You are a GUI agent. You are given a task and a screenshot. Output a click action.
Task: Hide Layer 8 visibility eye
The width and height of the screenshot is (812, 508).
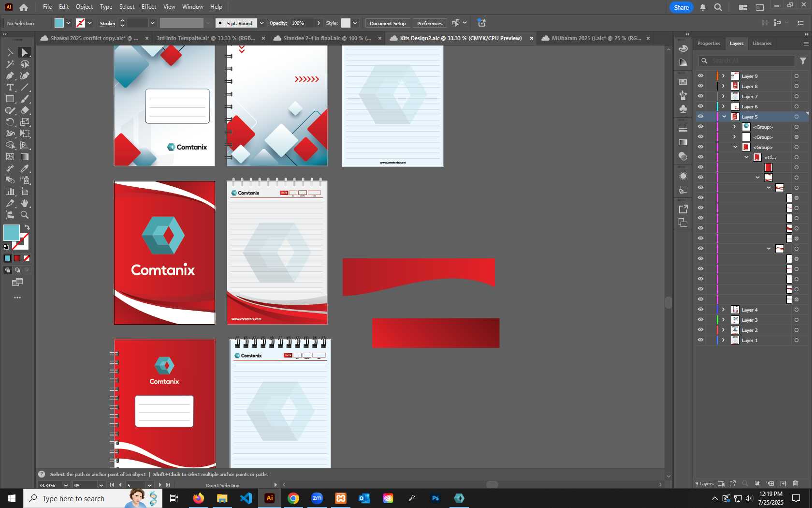pyautogui.click(x=700, y=86)
